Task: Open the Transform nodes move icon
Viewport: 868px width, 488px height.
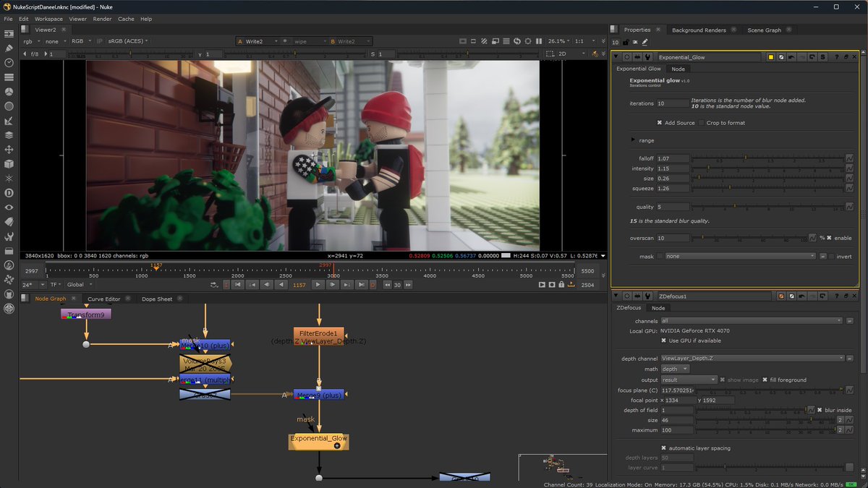Action: pyautogui.click(x=9, y=150)
